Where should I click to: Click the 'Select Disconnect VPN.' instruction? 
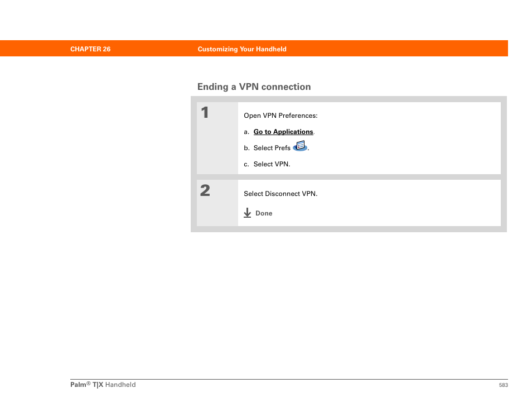280,194
